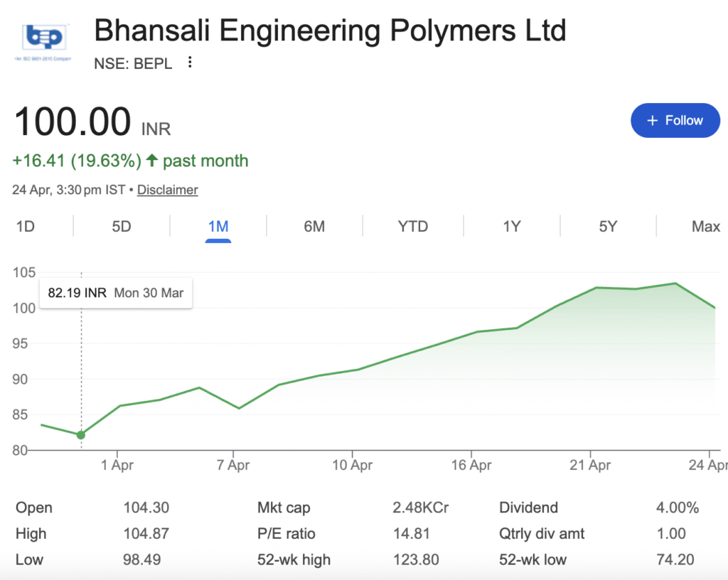Show the Max range chart
This screenshot has height=580, width=728.
705,227
